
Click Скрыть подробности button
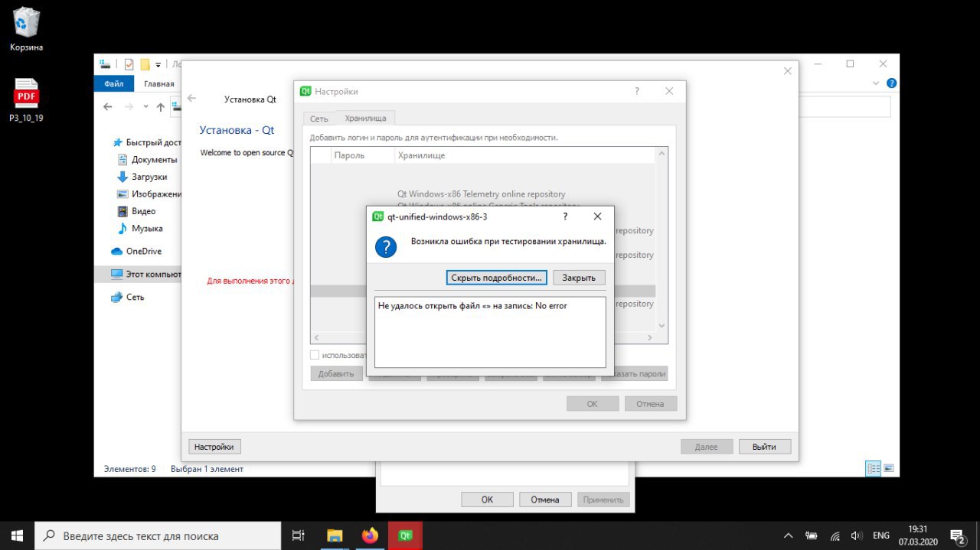coord(497,277)
